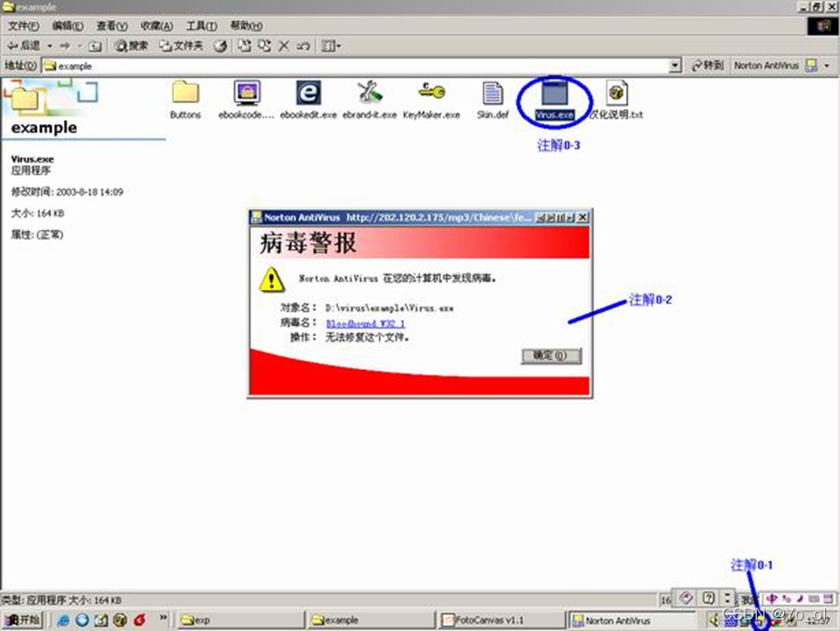Select the 汉化说明.txt file
The image size is (840, 631).
(616, 100)
